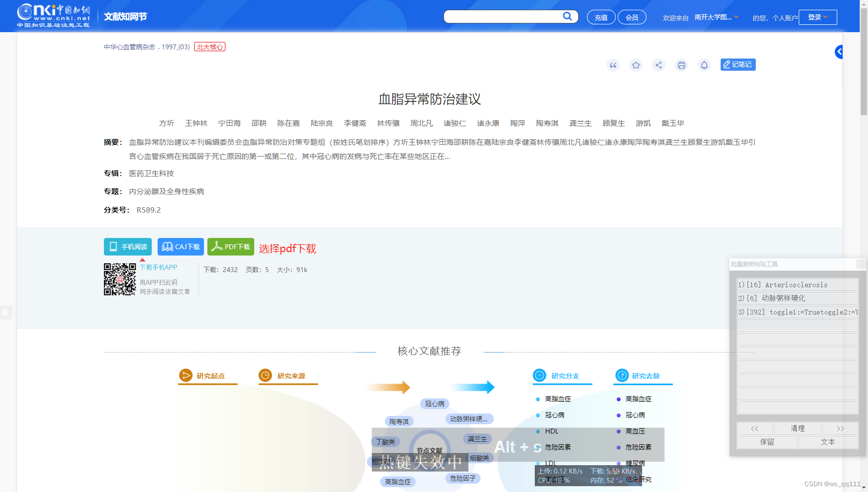
Task: Switch to the 研究去脉 section
Action: coord(642,375)
